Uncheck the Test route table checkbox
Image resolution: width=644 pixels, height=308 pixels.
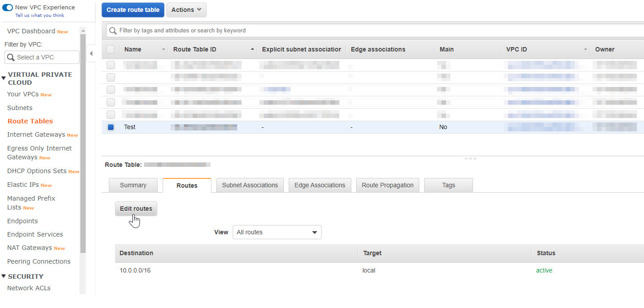click(x=111, y=127)
